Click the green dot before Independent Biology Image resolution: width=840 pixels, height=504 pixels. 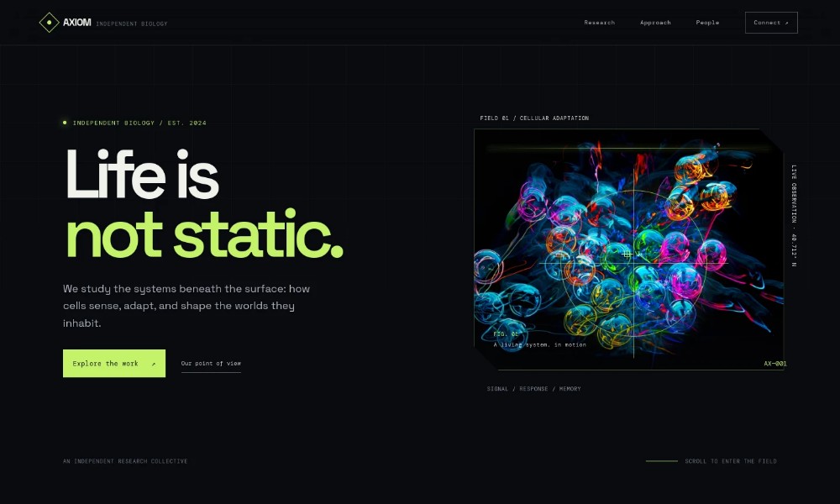click(65, 123)
